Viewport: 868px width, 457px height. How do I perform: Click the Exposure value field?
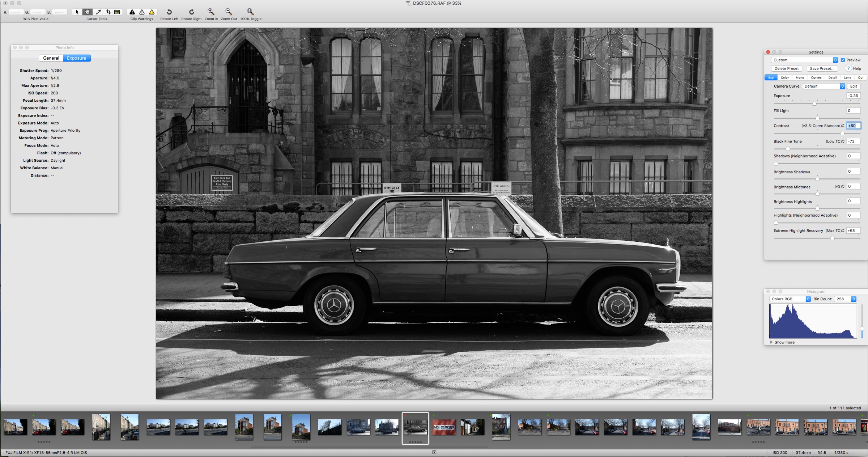pos(853,96)
